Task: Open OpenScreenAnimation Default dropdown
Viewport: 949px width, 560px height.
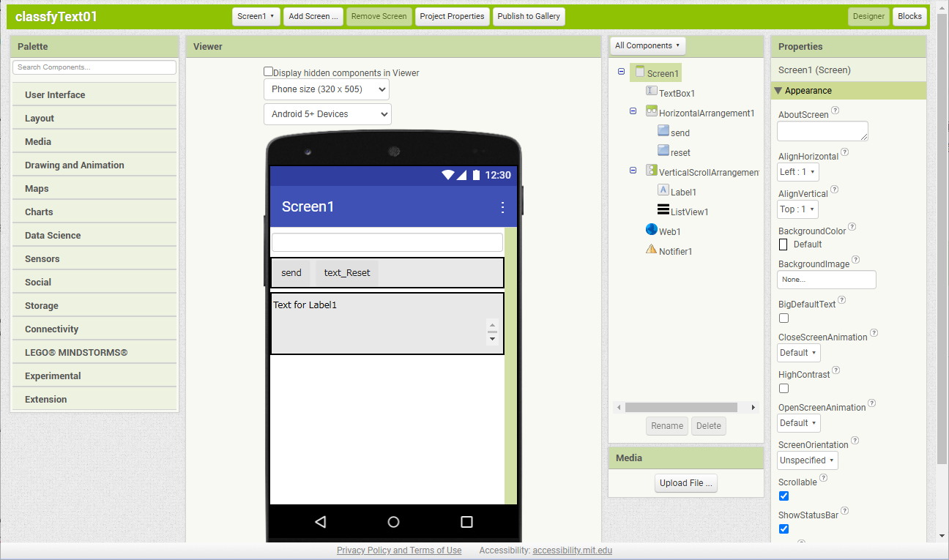Action: (799, 423)
